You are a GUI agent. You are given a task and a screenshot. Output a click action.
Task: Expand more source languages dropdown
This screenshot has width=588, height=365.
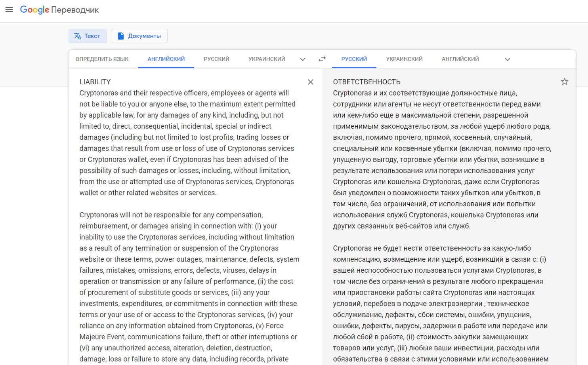point(303,59)
